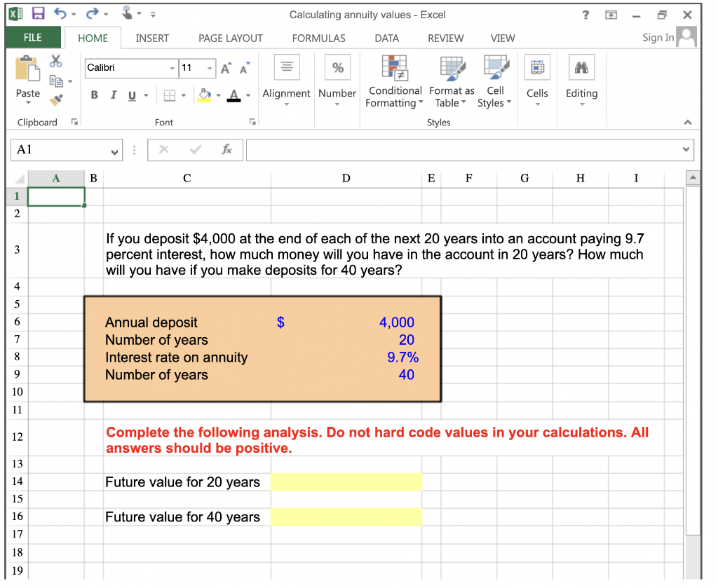Click the Cut scissors icon
Screen dimensions: 718x588
pyautogui.click(x=55, y=61)
